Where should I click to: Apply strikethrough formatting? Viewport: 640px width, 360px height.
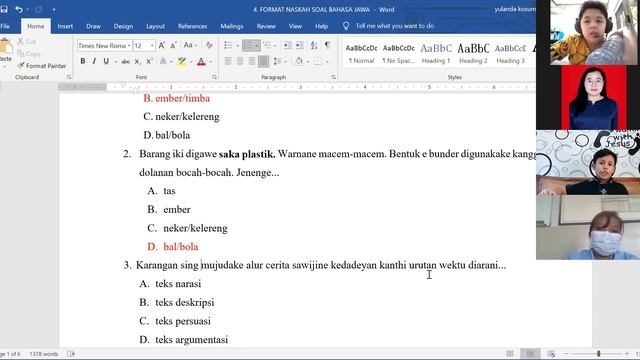[126, 61]
